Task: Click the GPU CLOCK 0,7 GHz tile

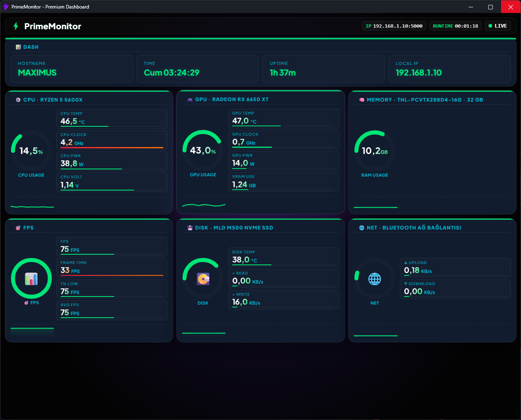Action: click(x=284, y=140)
